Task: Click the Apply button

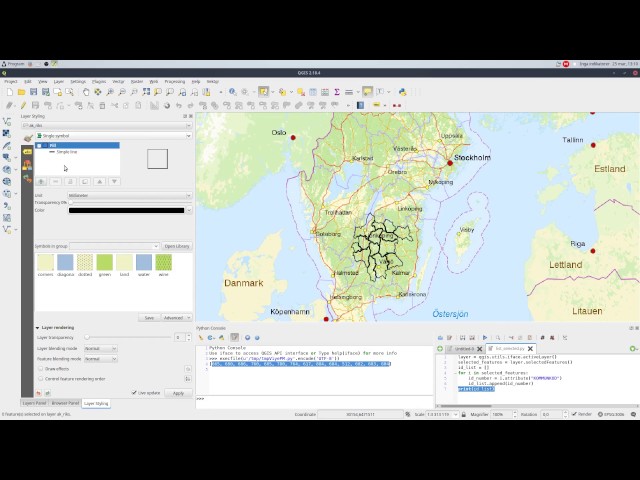Action: coord(178,393)
